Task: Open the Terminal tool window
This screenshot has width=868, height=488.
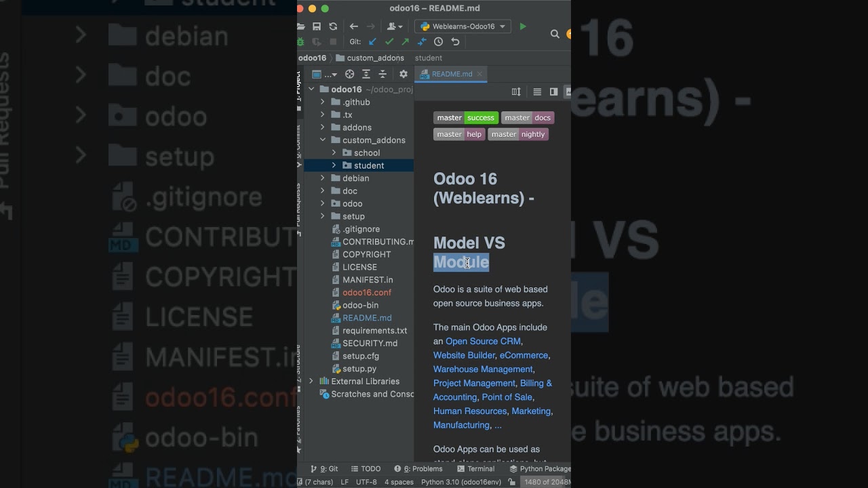Action: click(475, 468)
